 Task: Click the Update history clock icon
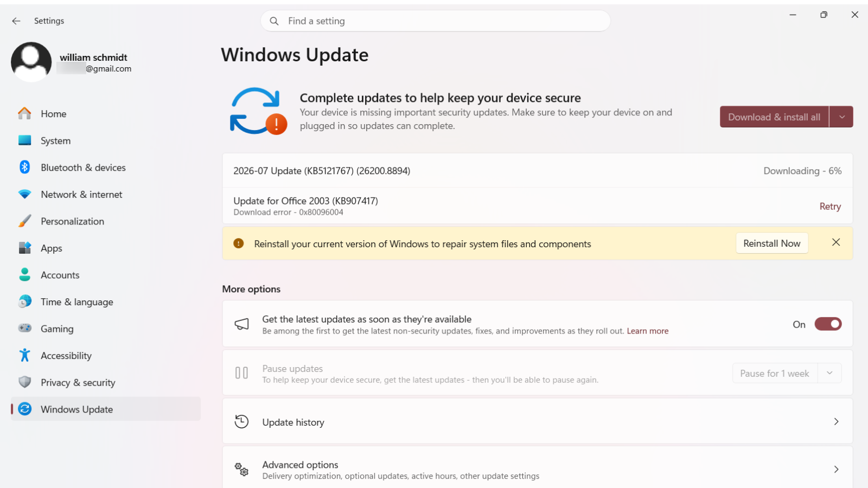[x=241, y=421]
